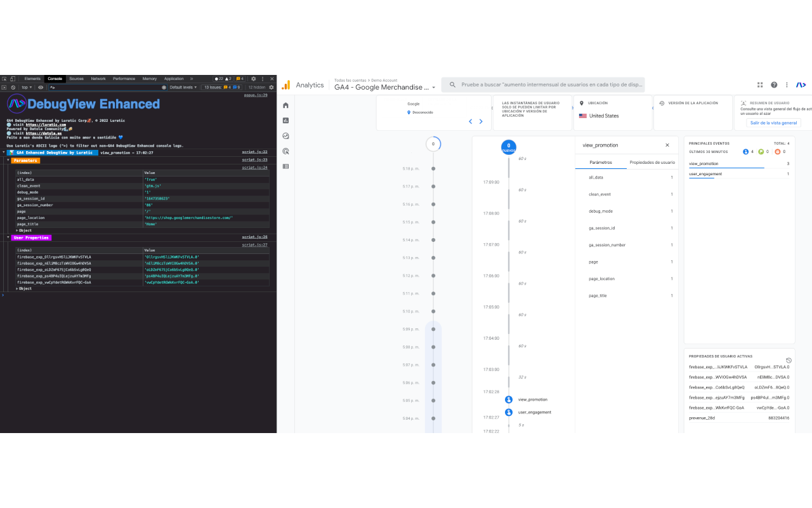Open the Default levels dropdown
This screenshot has height=508, width=812.
[x=183, y=87]
